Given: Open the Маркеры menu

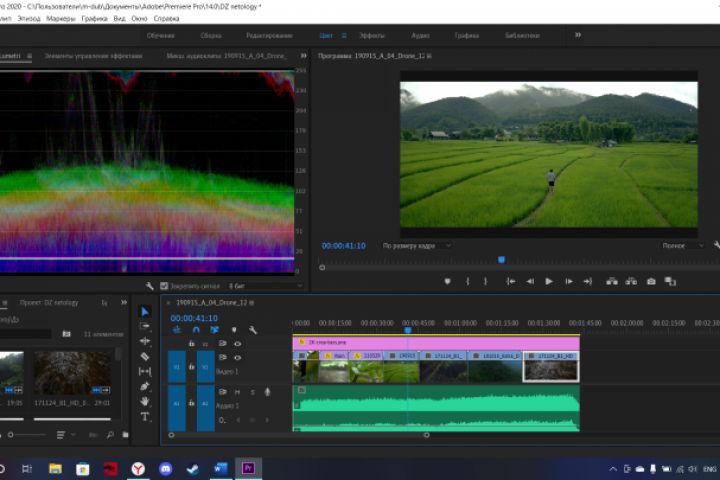Looking at the screenshot, I should (60, 18).
